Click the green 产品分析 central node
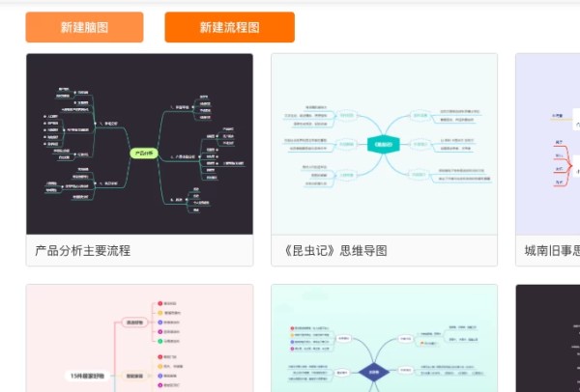580x392 pixels. click(x=143, y=153)
